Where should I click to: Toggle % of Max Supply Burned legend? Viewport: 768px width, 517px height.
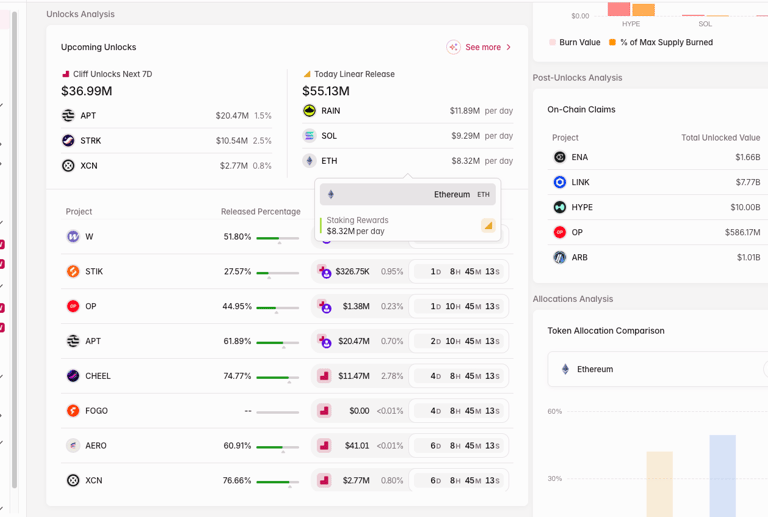661,42
